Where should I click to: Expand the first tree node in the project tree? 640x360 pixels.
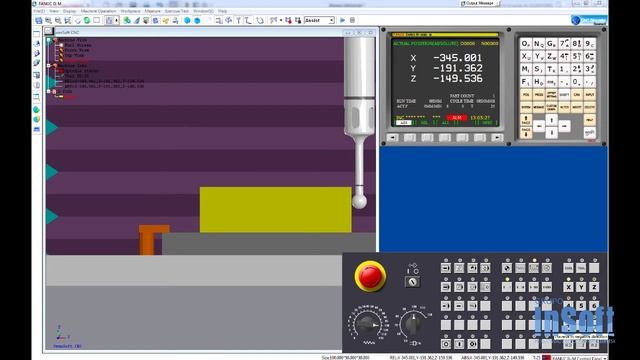click(49, 40)
